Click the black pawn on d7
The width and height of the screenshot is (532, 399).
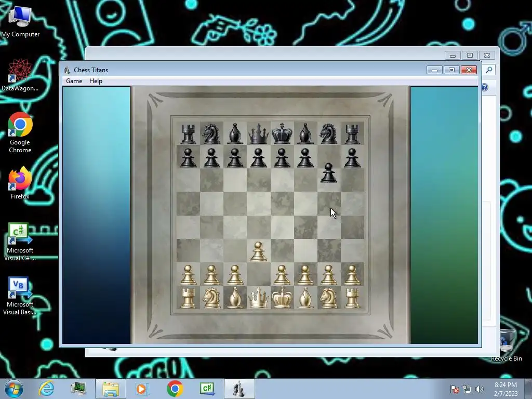(259, 158)
